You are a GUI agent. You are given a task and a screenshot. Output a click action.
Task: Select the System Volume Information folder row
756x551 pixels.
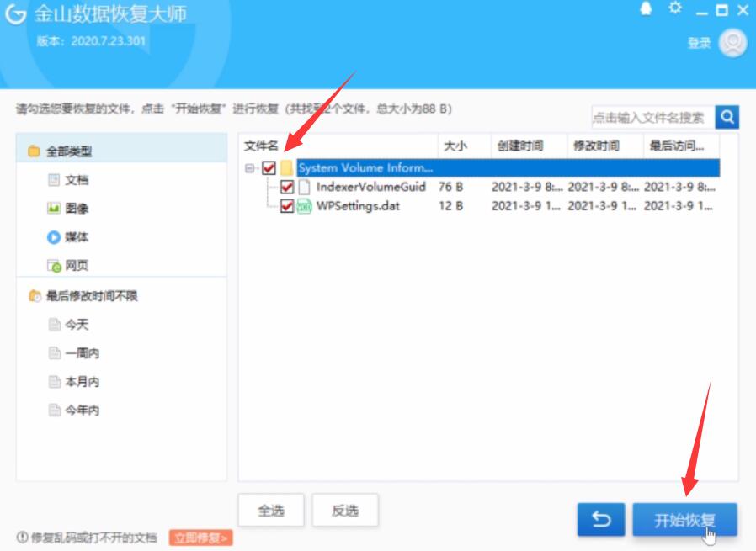(508, 168)
